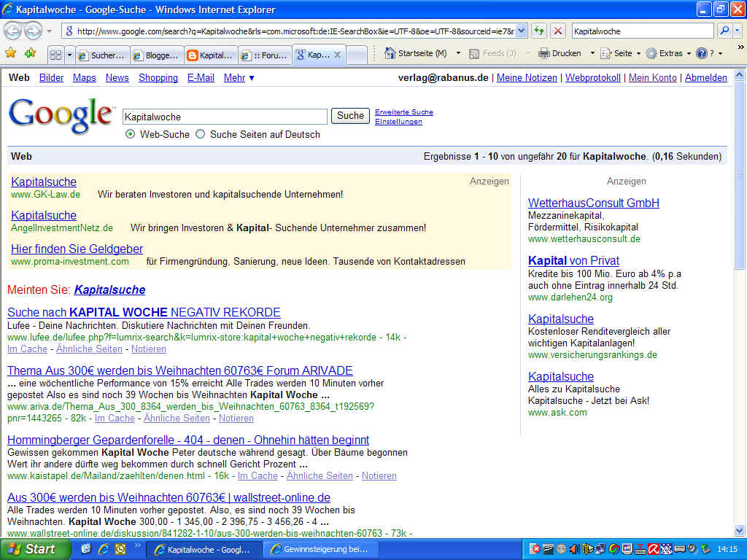Click suggested spelling Kapitalsuche link

(109, 289)
